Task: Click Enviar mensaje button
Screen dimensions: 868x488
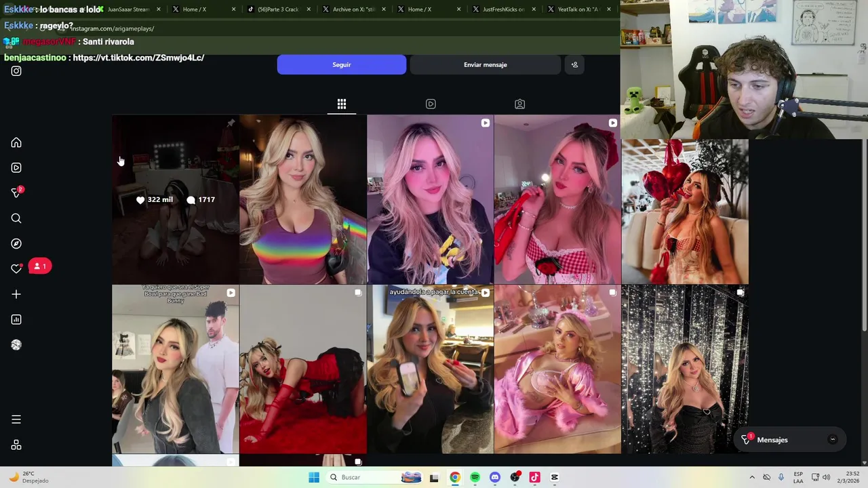Action: tap(486, 64)
